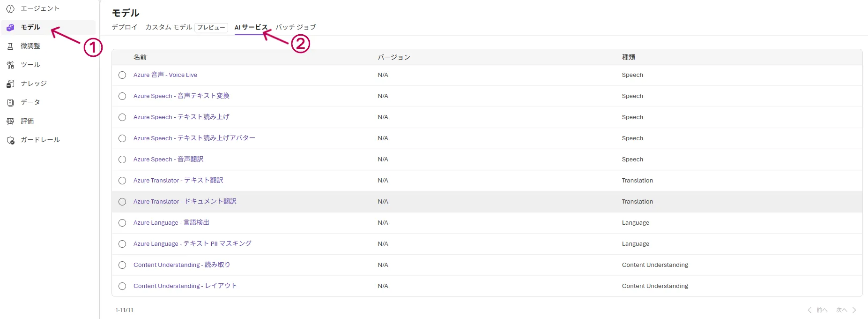The width and height of the screenshot is (868, 319).
Task: Open the カスタム モデル tab
Action: [x=169, y=27]
